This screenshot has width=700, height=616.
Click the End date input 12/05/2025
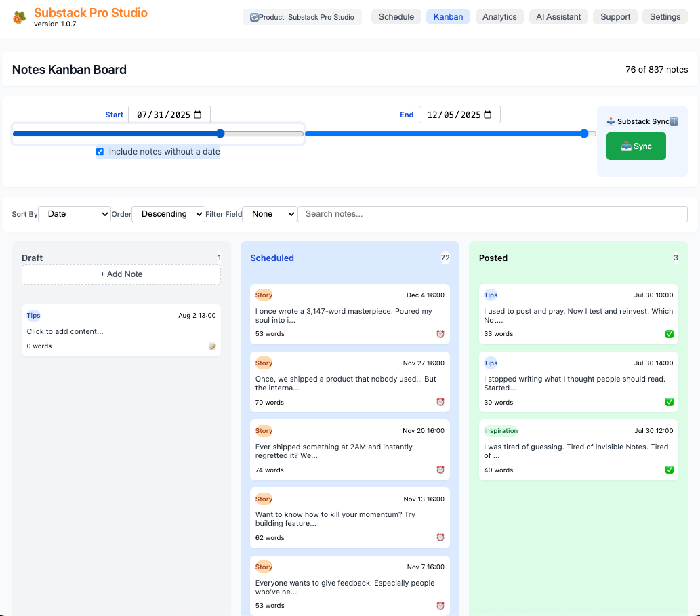coord(459,115)
